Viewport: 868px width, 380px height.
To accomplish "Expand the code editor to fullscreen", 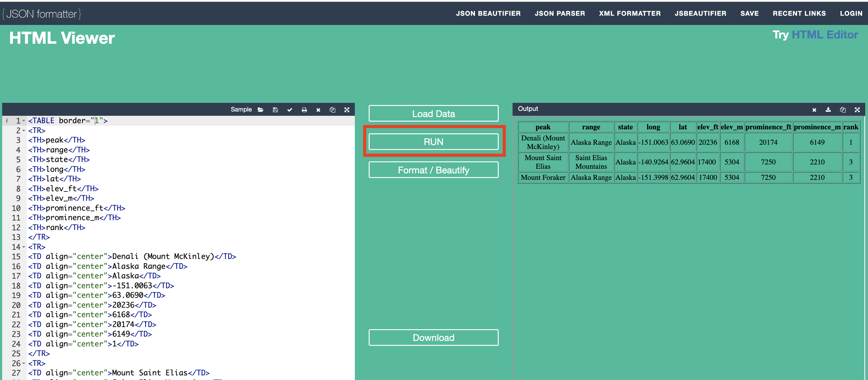I will [x=347, y=110].
